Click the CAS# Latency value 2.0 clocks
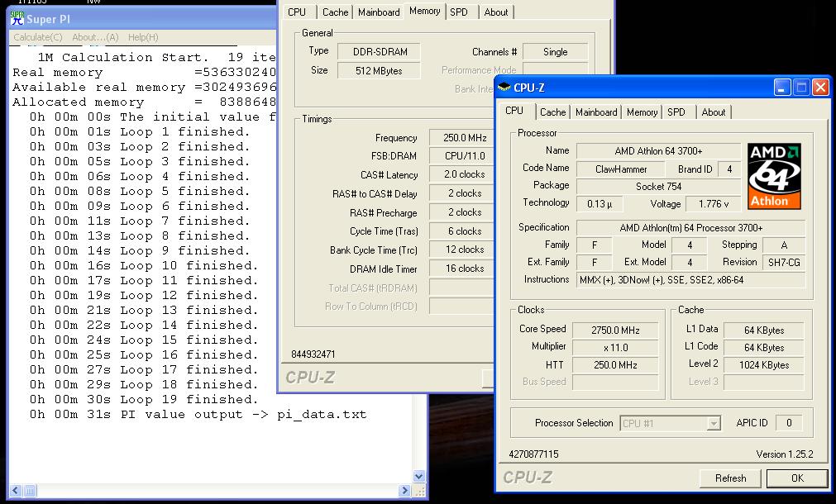The width and height of the screenshot is (836, 504). click(x=463, y=174)
